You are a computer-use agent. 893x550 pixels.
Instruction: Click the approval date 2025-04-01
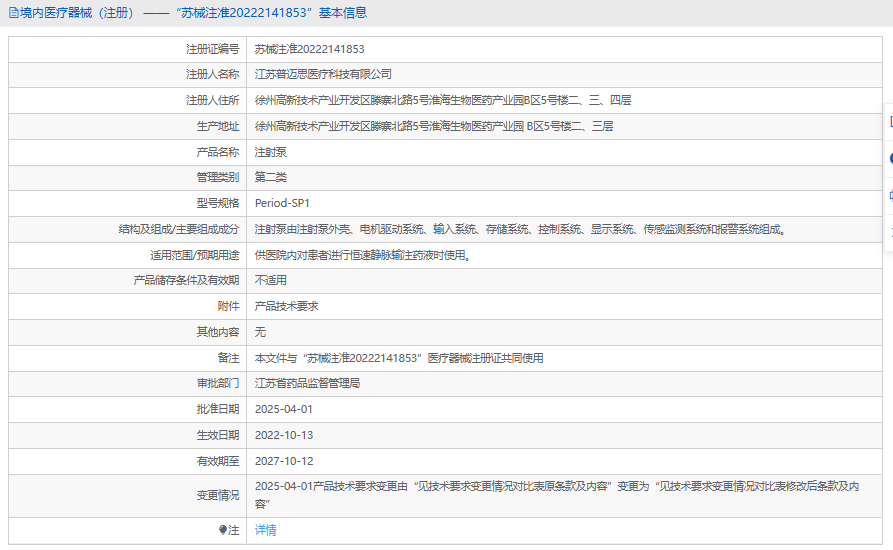click(x=284, y=409)
